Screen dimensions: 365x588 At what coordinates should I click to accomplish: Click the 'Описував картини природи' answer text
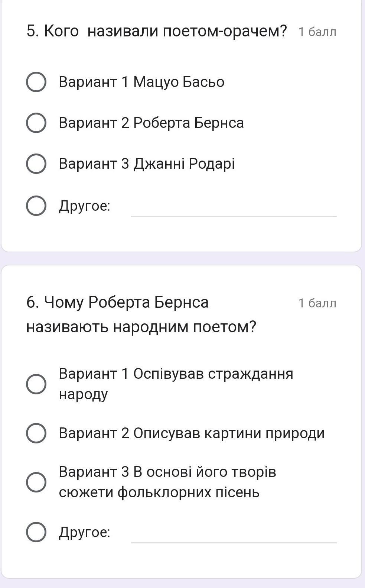click(x=191, y=433)
